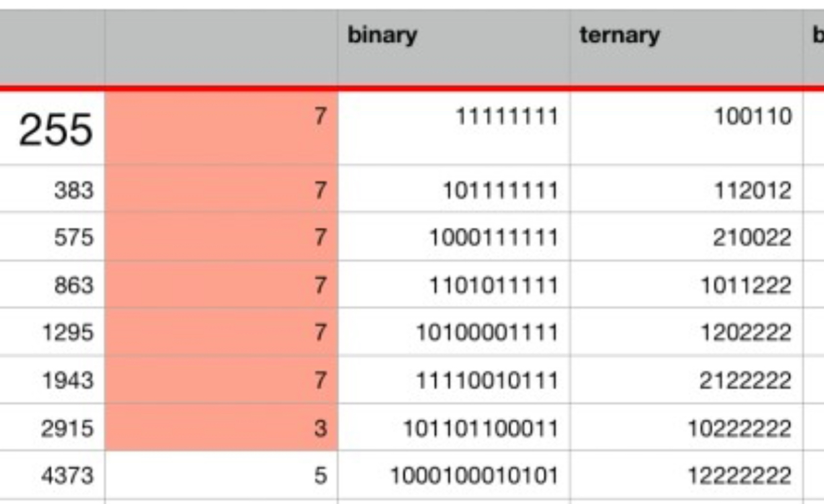Click binary value 1000100010101
The height and width of the screenshot is (504, 824).
(474, 476)
